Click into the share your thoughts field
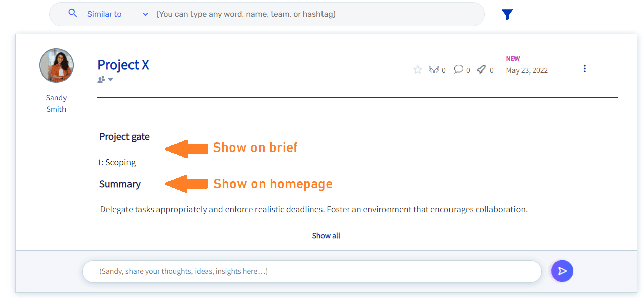Viewport: 644px width, 298px height. 311,271
